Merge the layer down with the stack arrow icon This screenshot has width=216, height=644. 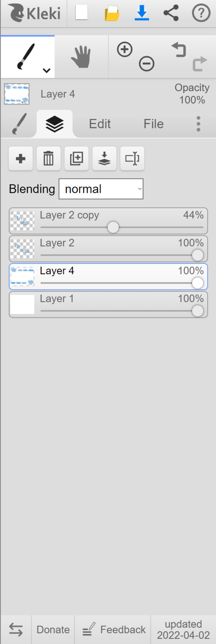tap(104, 158)
